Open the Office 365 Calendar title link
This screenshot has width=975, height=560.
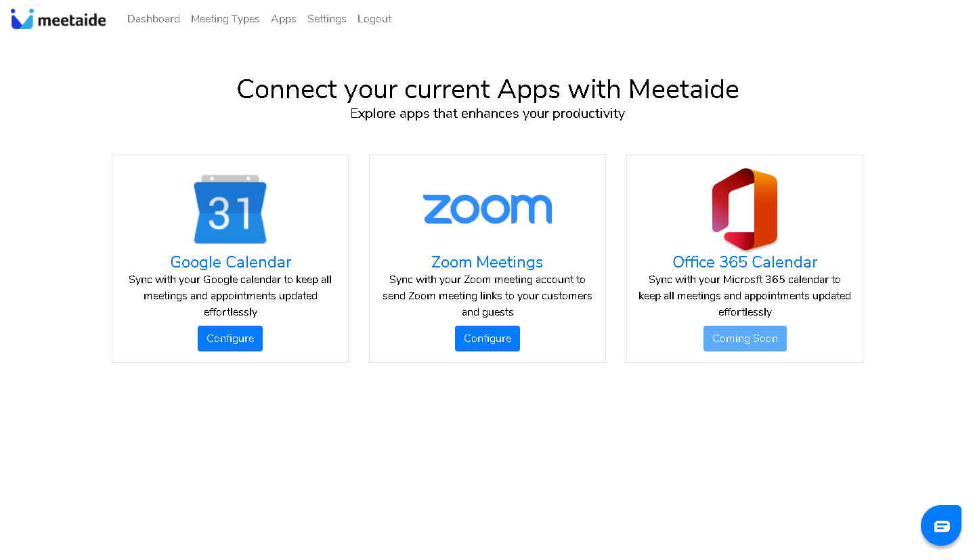pos(745,262)
